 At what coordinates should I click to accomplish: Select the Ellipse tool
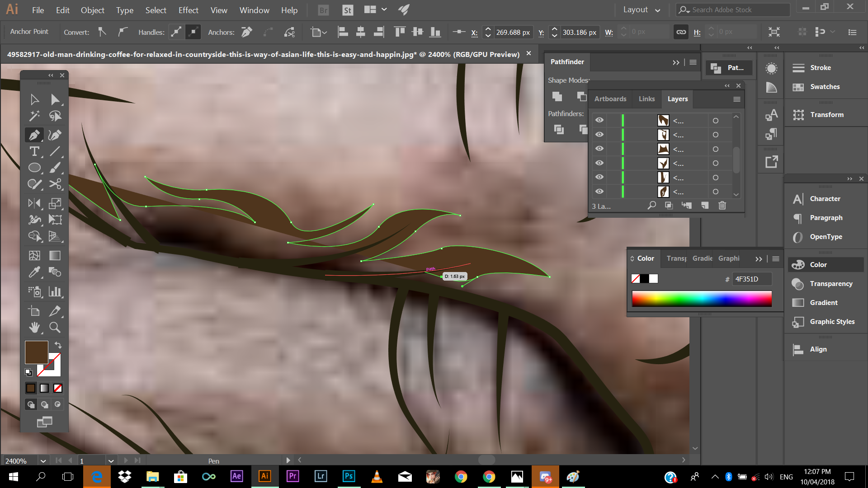[34, 168]
